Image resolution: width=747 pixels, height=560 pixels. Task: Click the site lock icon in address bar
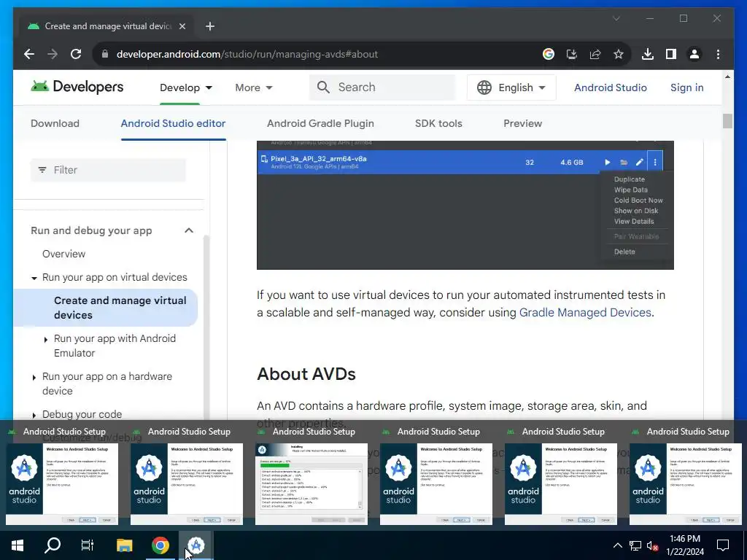click(105, 54)
